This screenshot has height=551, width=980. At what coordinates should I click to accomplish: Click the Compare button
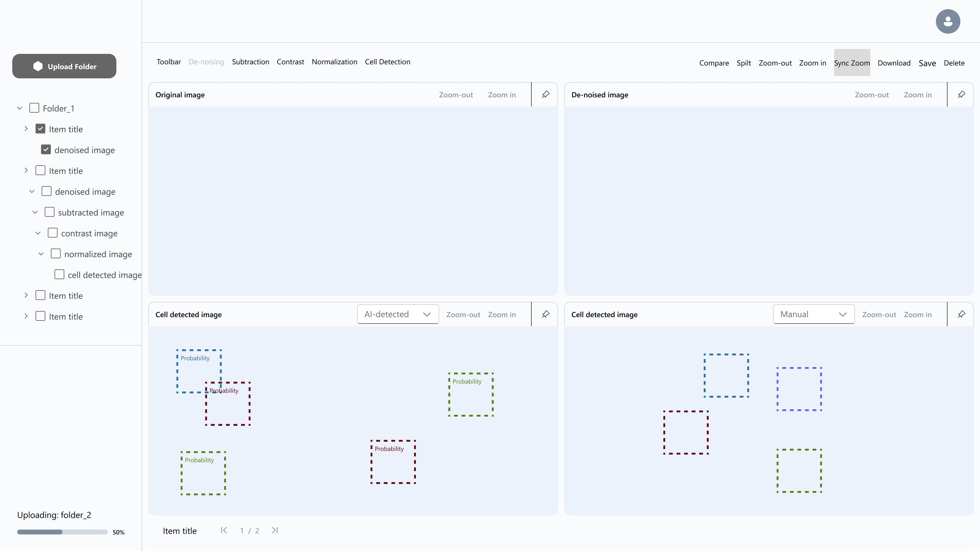[714, 63]
